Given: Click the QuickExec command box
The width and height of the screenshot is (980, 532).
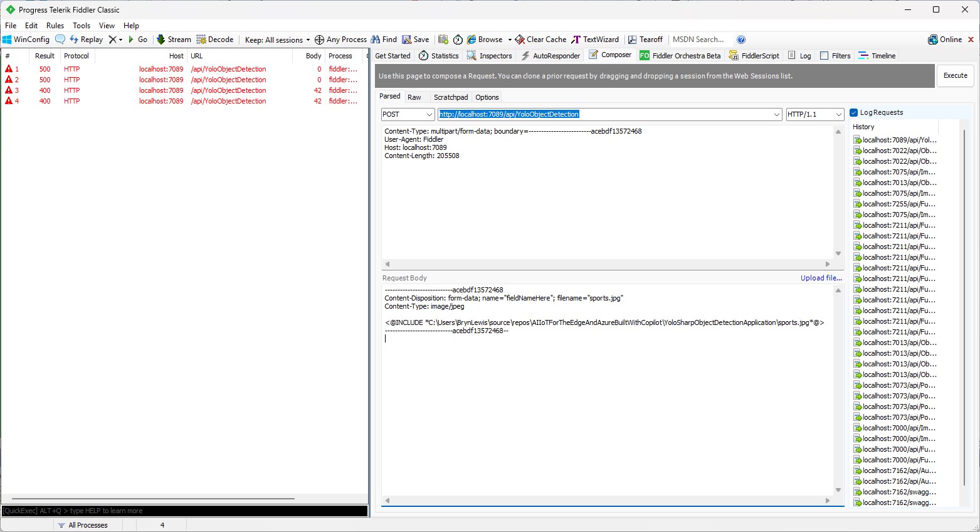Looking at the screenshot, I should [184, 511].
